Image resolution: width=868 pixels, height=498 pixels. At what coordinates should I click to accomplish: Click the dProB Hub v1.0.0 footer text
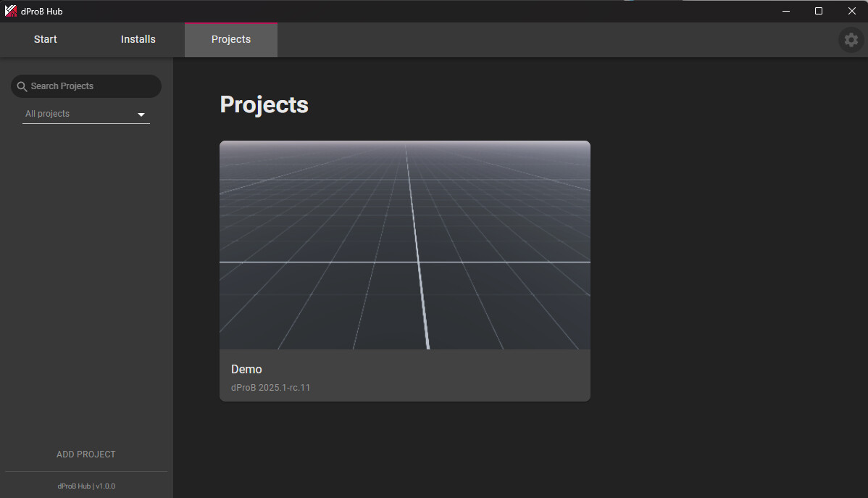coord(86,486)
